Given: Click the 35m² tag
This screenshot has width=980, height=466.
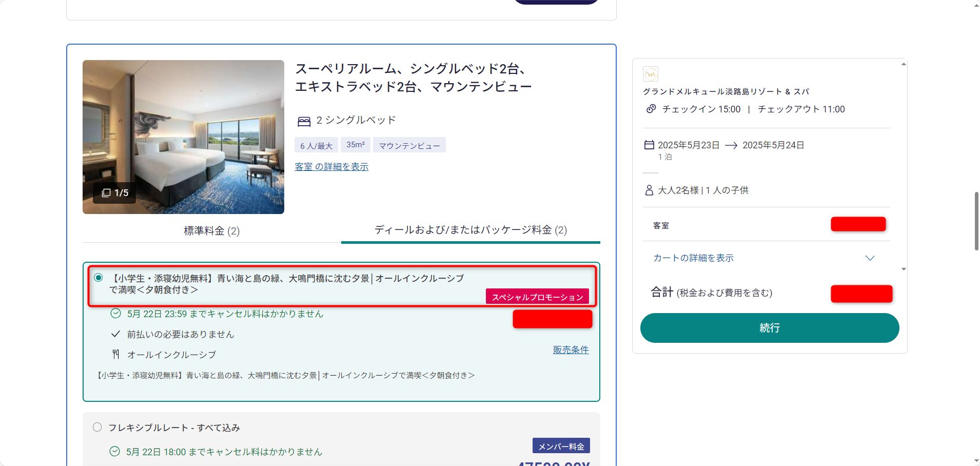Looking at the screenshot, I should coord(355,145).
